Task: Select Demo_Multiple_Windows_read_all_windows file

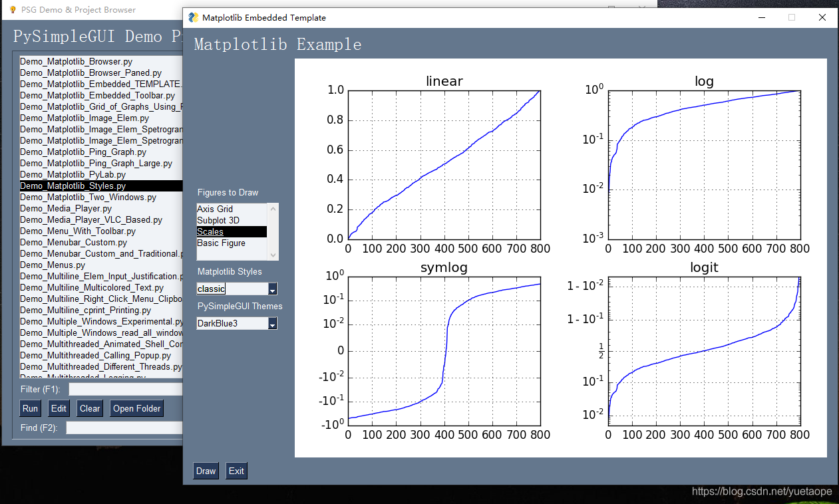Action: (x=101, y=332)
